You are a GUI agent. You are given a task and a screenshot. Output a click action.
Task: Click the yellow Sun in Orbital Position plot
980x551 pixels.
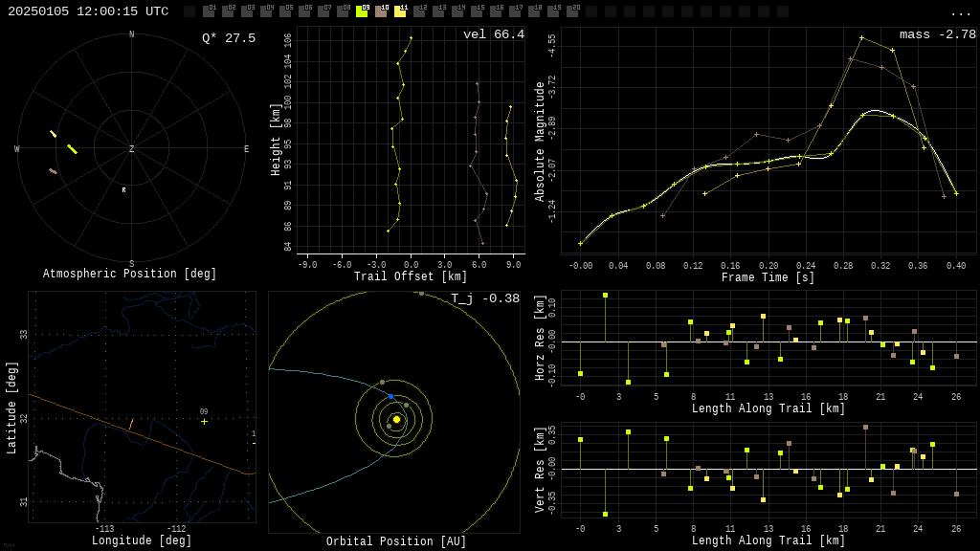click(x=396, y=419)
